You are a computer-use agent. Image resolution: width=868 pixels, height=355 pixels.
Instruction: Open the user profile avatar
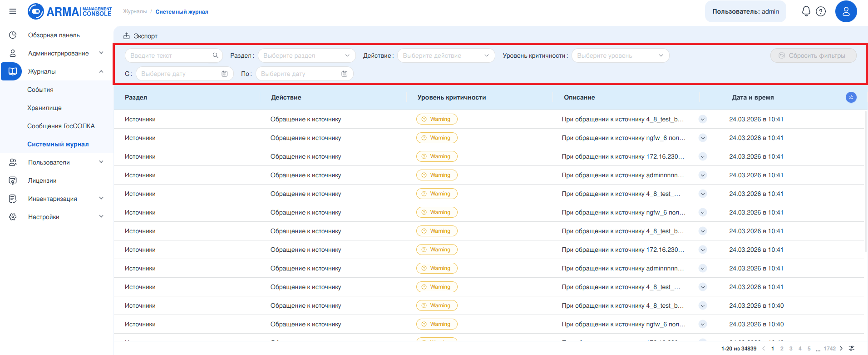click(x=846, y=11)
